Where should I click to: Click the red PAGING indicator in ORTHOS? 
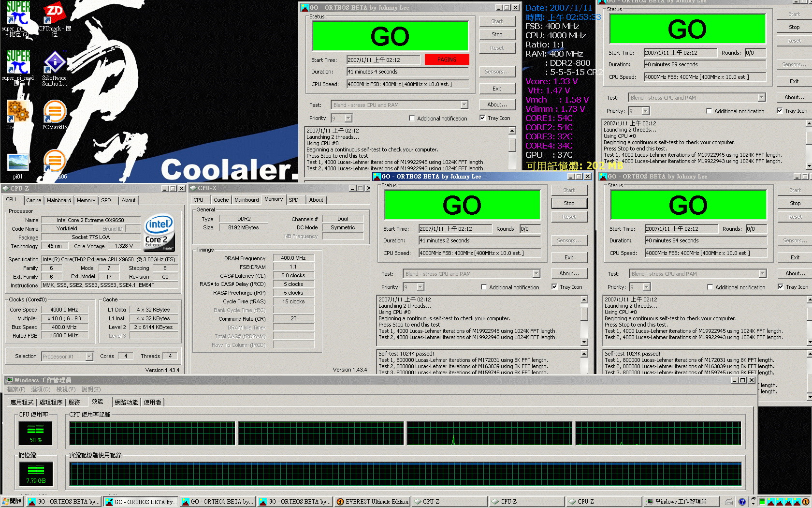click(x=447, y=60)
